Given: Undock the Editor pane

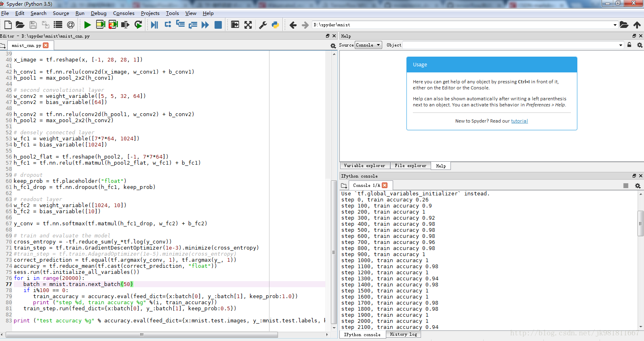Looking at the screenshot, I should point(328,36).
